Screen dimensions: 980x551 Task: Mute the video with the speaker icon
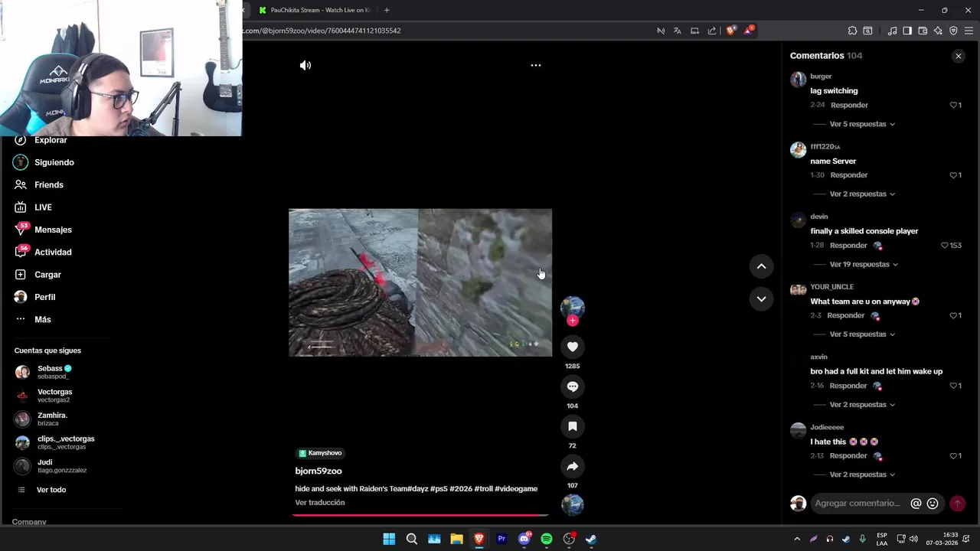305,65
